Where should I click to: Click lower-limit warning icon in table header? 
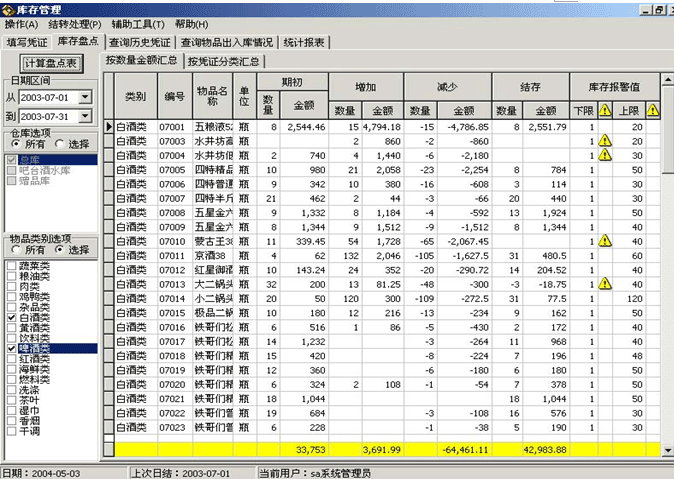pyautogui.click(x=605, y=111)
